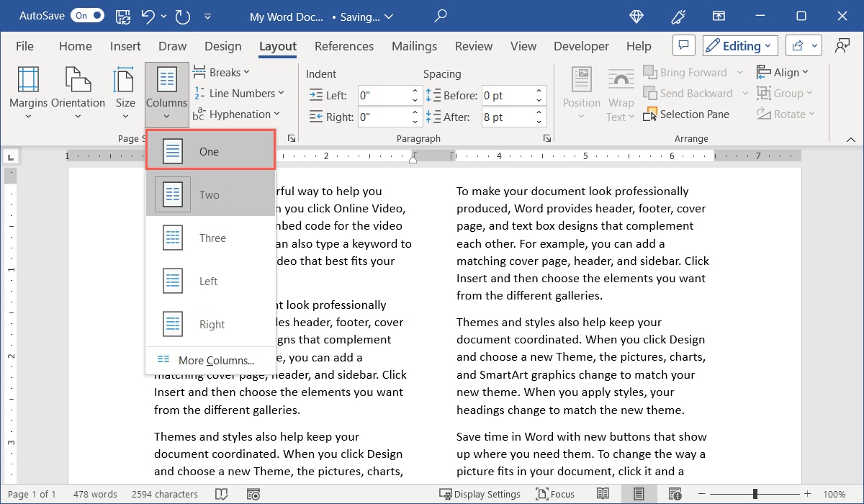This screenshot has width=864, height=504.
Task: Switch to Focus mode
Action: [x=554, y=494]
